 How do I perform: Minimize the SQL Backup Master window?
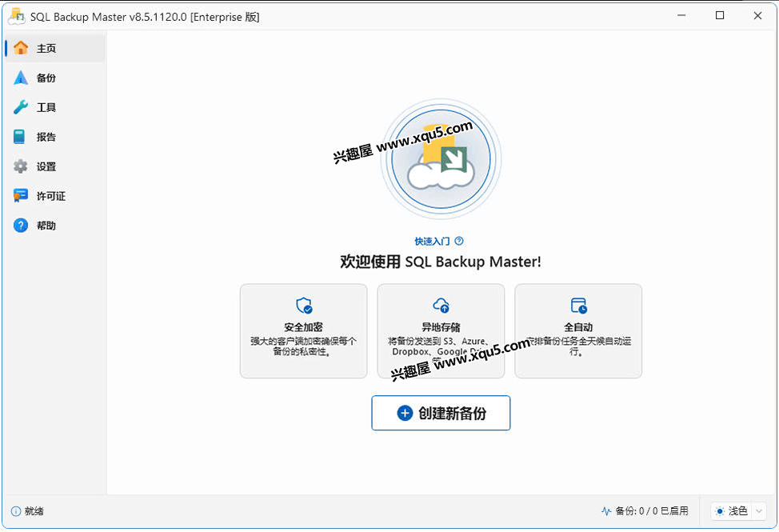coord(681,16)
